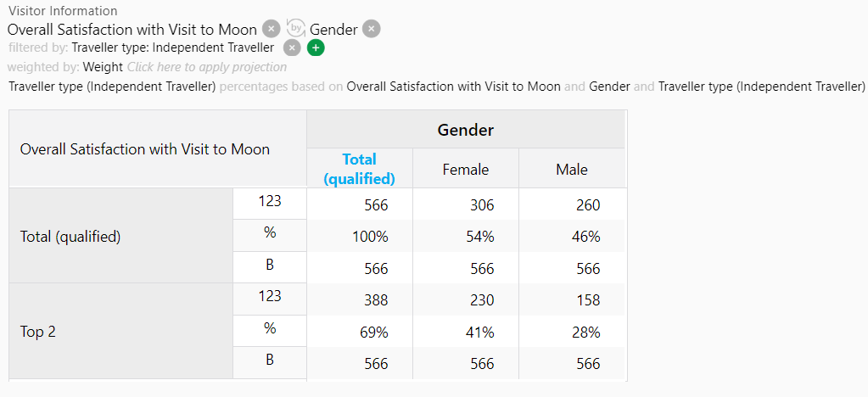The width and height of the screenshot is (868, 397).
Task: Click the Overall Satisfaction table header cell
Action: coord(158,149)
